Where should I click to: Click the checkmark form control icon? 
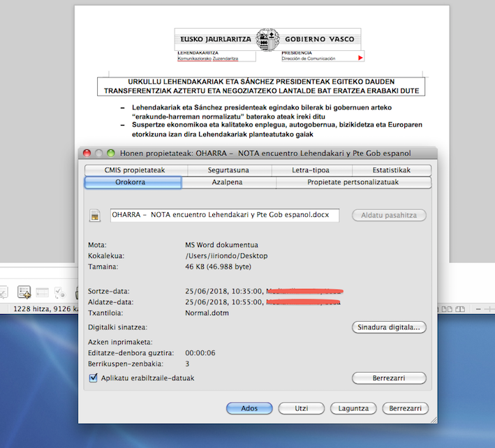61,292
